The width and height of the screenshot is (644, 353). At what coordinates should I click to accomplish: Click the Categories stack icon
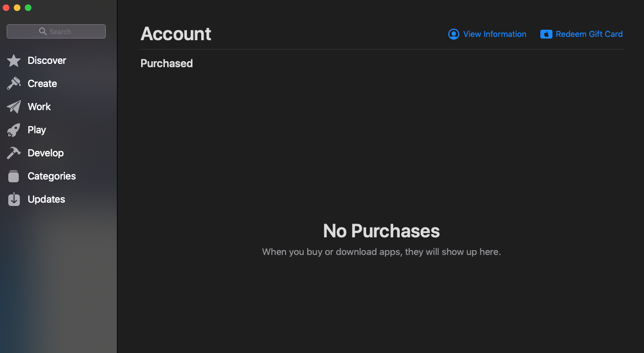pyautogui.click(x=14, y=176)
